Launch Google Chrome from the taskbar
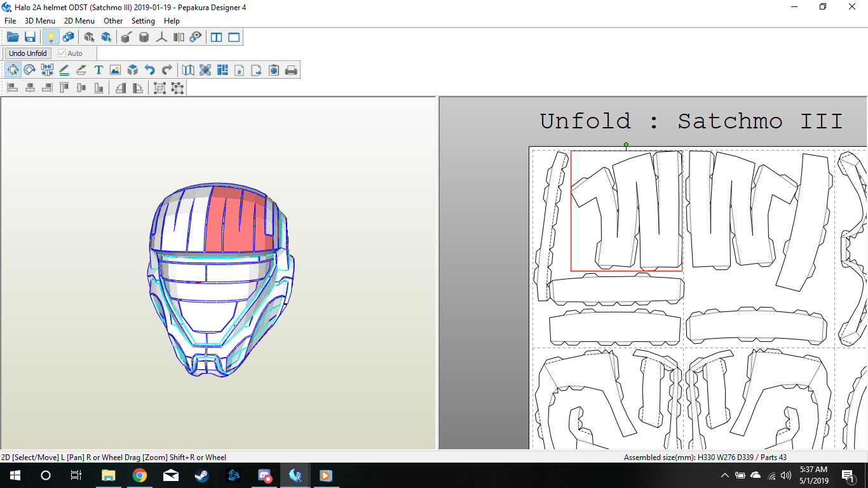The width and height of the screenshot is (868, 488). pos(140,475)
